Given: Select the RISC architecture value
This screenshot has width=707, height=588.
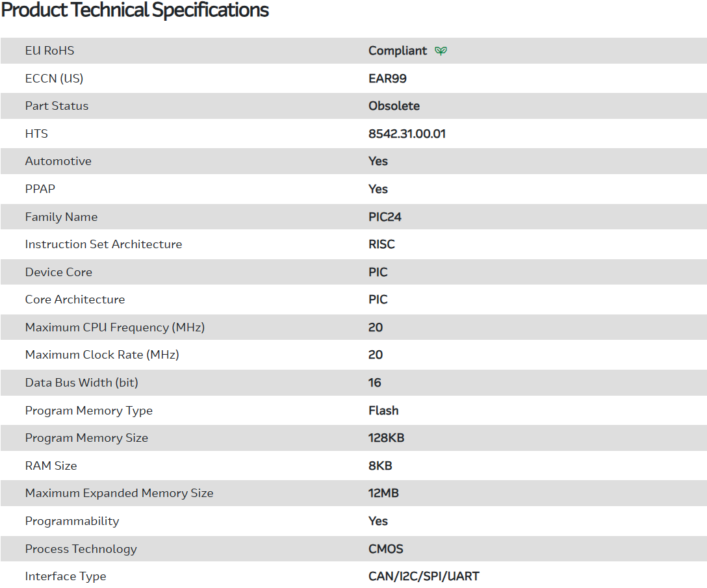Looking at the screenshot, I should pyautogui.click(x=381, y=244).
